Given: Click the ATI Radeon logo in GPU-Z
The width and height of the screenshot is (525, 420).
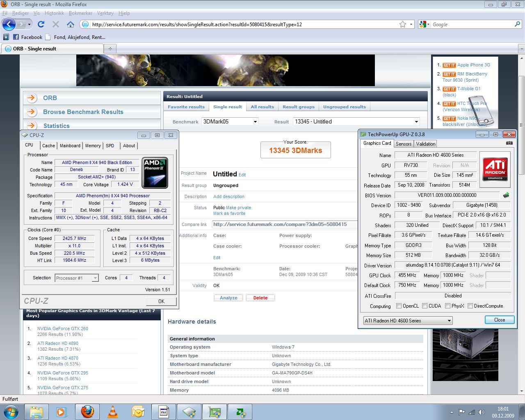Looking at the screenshot, I should pyautogui.click(x=495, y=169).
